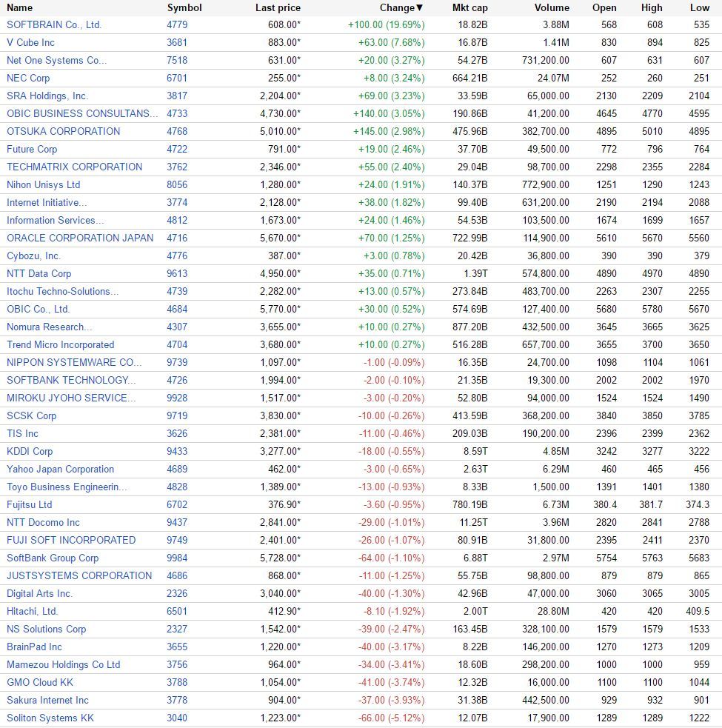Open SOFTBANK TECHNOLOGY... link

[x=71, y=381]
